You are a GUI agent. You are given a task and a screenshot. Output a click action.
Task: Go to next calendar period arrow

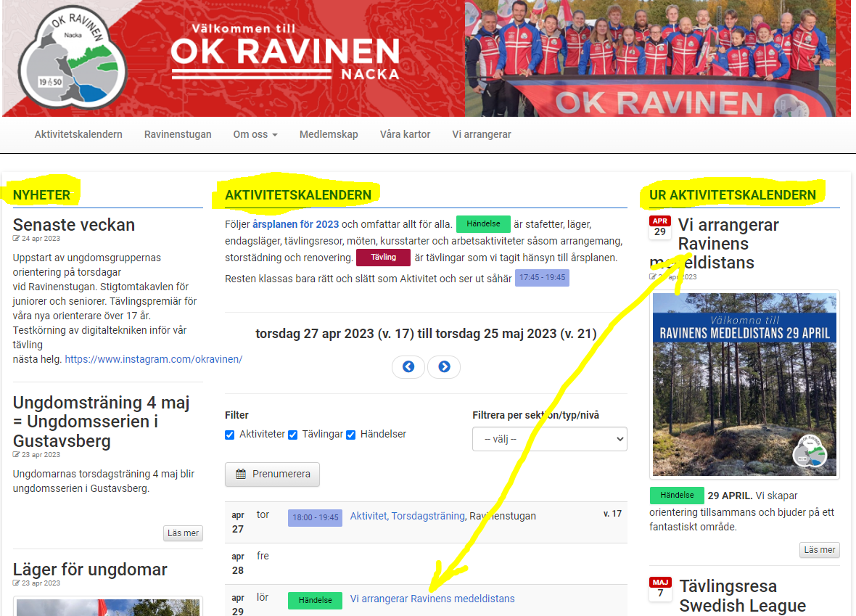(x=444, y=366)
